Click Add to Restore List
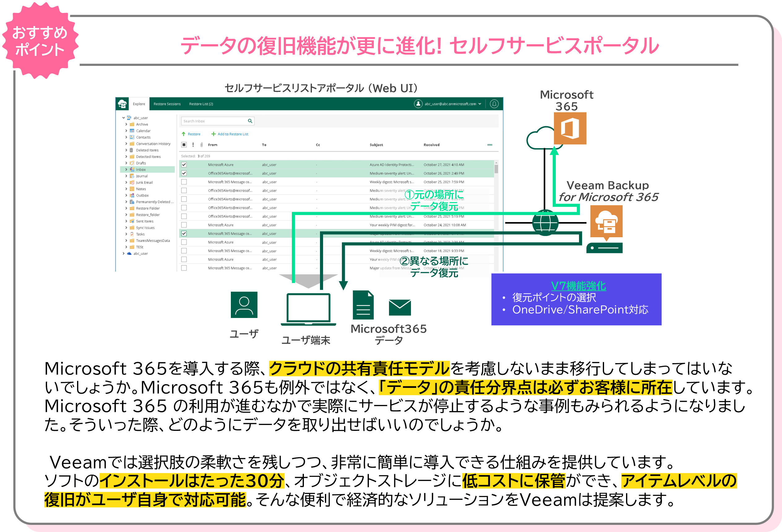Image resolution: width=782 pixels, height=532 pixels. 230,134
